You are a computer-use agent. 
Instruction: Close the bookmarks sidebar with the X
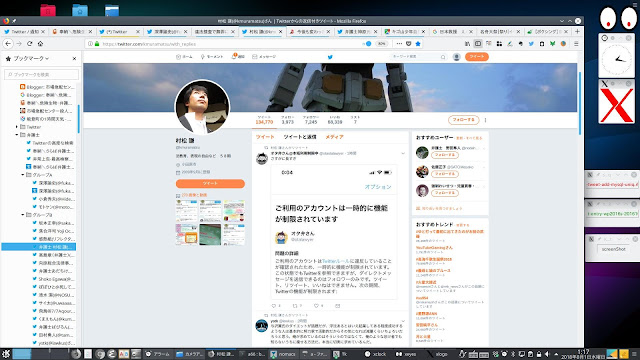point(74,59)
